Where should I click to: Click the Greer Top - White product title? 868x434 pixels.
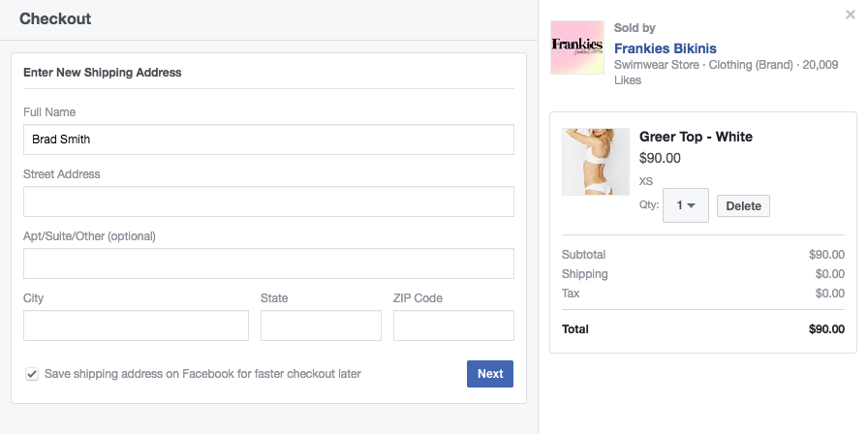696,137
